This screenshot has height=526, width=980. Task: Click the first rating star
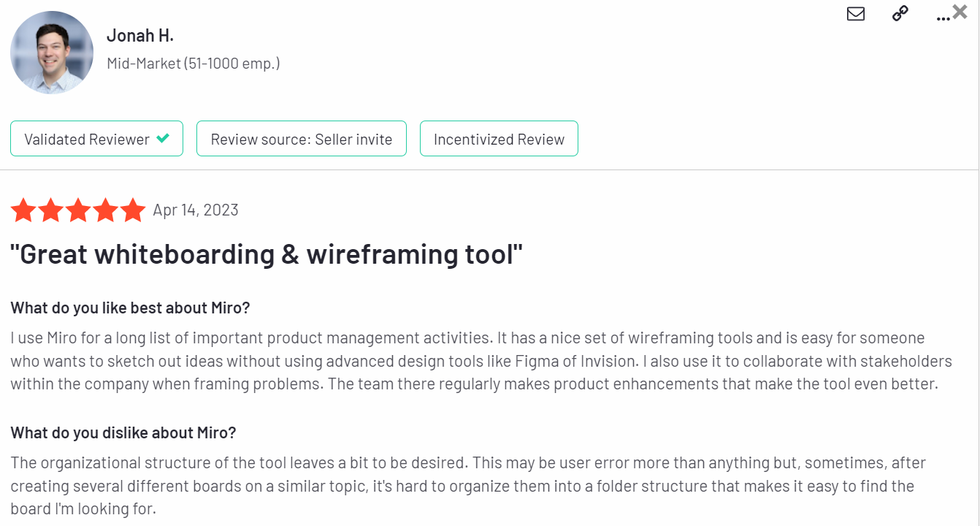pos(23,210)
